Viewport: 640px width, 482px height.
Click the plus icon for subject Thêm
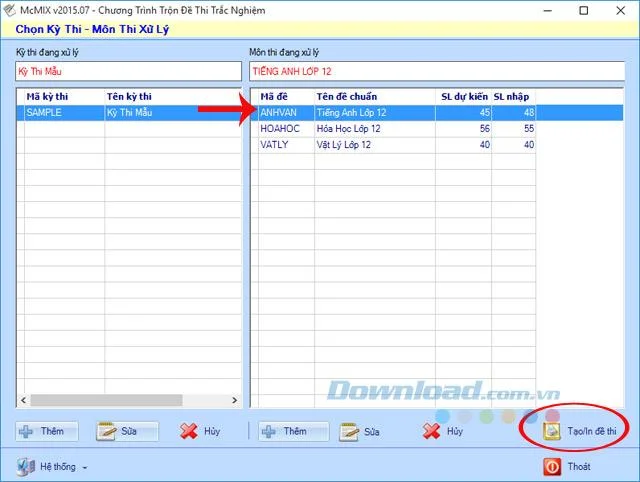coord(269,431)
